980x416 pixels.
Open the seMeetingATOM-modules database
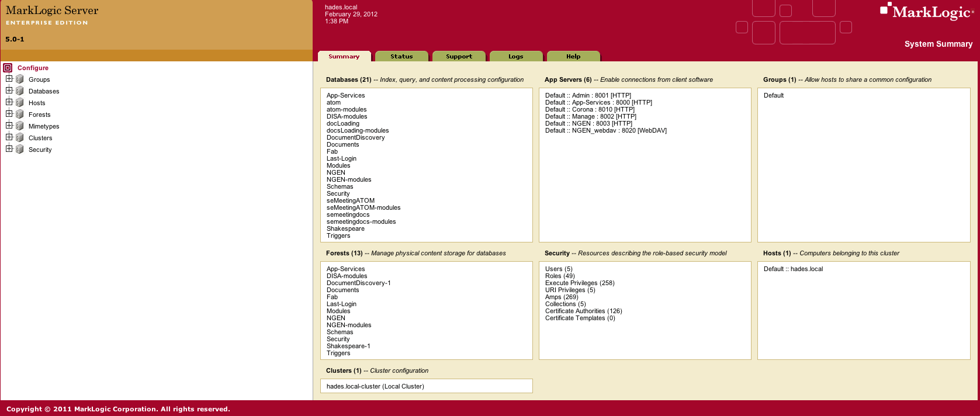tap(363, 207)
